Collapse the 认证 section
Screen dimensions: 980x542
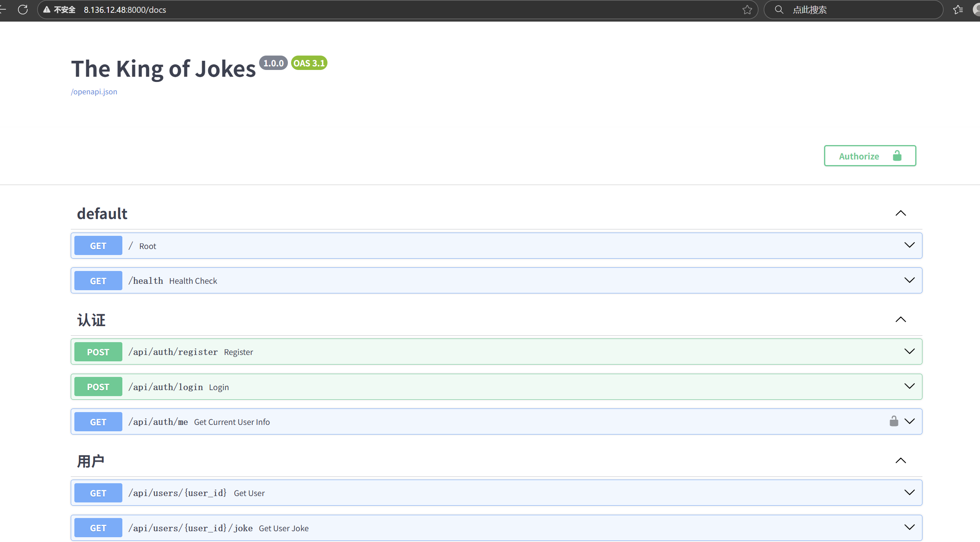tap(900, 320)
